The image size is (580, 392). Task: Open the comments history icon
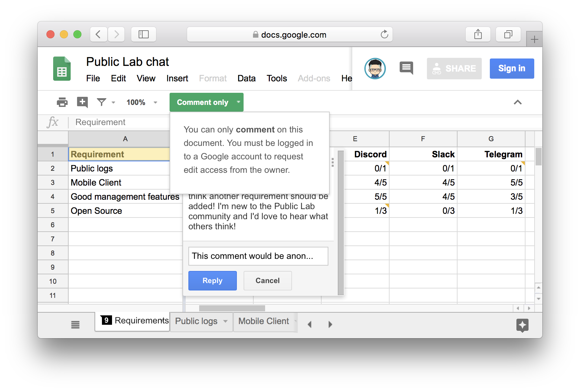coord(406,68)
